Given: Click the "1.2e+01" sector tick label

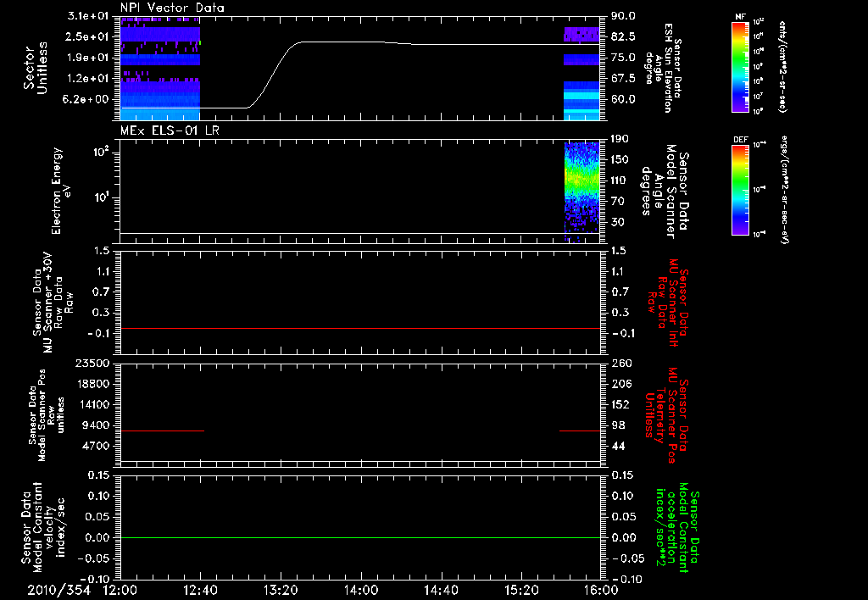Looking at the screenshot, I should [88, 79].
